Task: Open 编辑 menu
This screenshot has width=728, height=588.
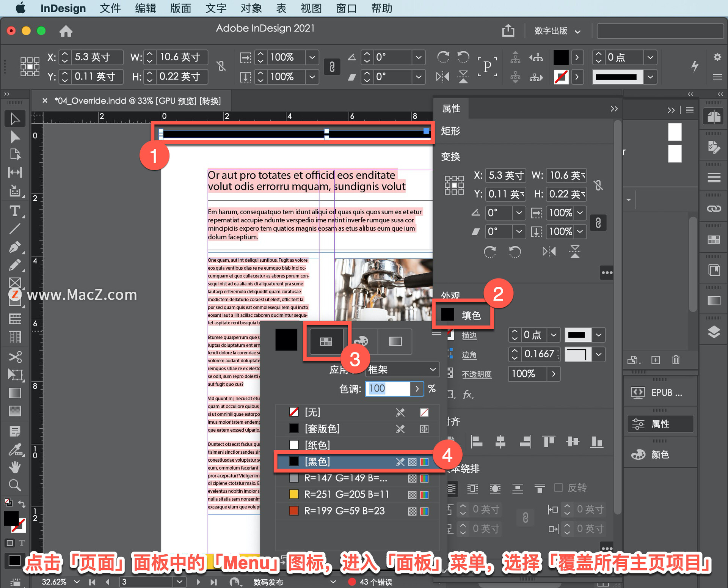Action: [146, 8]
